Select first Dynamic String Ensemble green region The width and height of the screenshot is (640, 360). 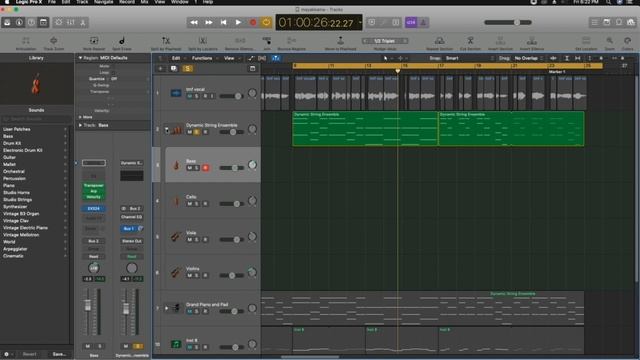tap(365, 129)
